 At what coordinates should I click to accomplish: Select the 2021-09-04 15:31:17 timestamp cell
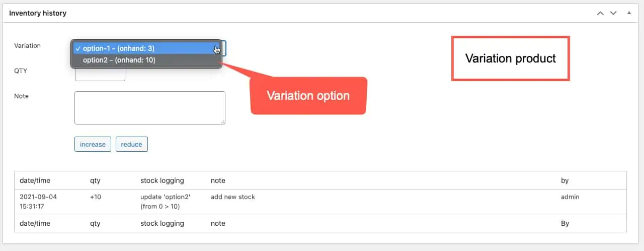(38, 201)
